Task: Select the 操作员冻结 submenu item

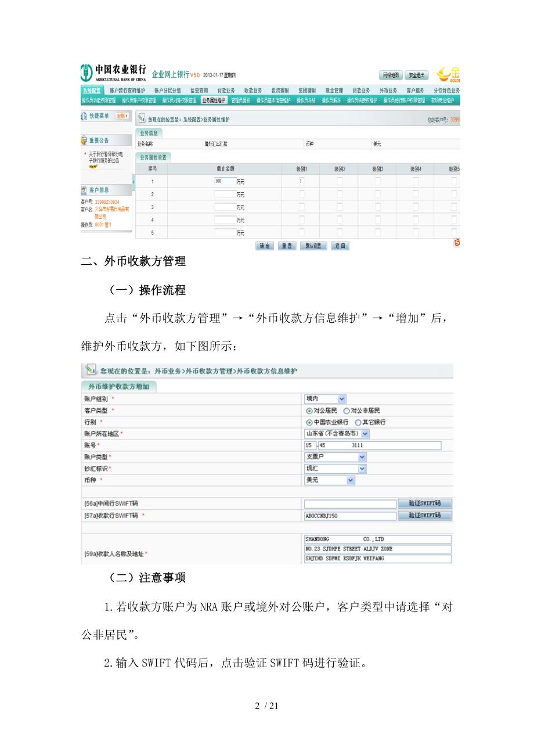Action: tap(306, 100)
